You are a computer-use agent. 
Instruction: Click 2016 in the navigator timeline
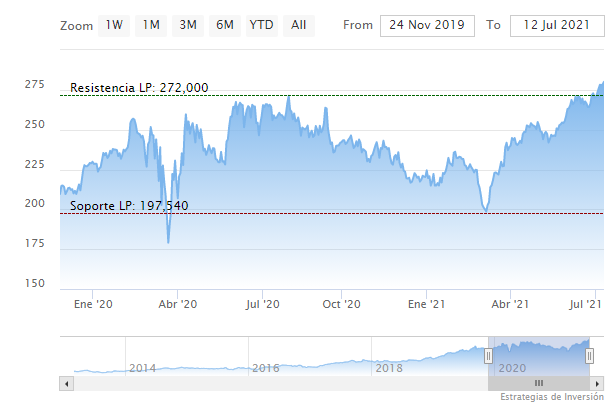(265, 368)
